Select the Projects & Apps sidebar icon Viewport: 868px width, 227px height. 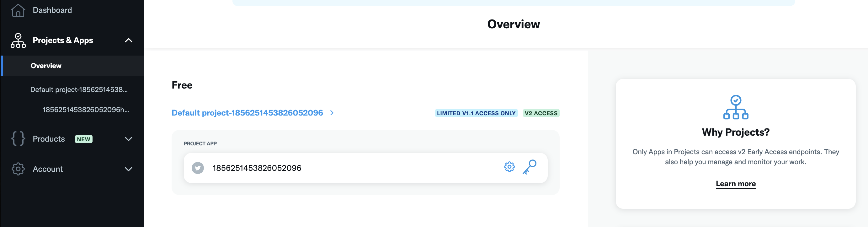(x=18, y=40)
